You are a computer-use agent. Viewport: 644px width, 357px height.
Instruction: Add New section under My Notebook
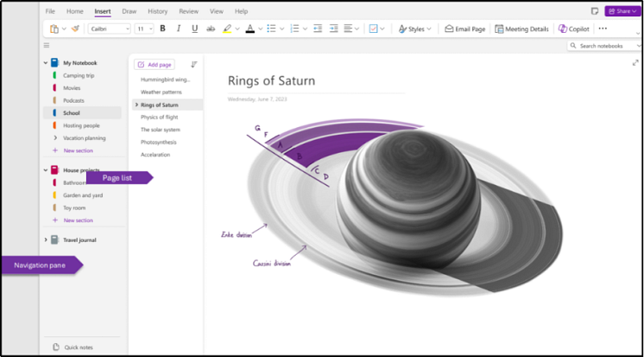pyautogui.click(x=73, y=150)
